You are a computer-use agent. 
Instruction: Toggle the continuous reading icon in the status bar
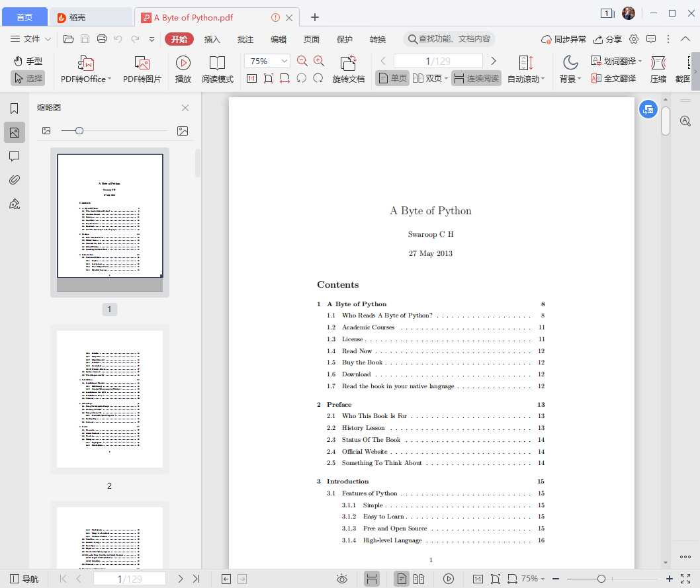click(x=371, y=579)
